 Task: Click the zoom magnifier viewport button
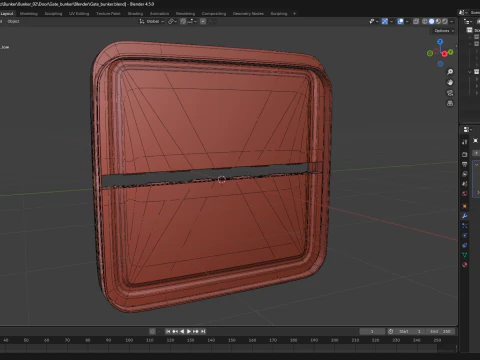pyautogui.click(x=450, y=72)
